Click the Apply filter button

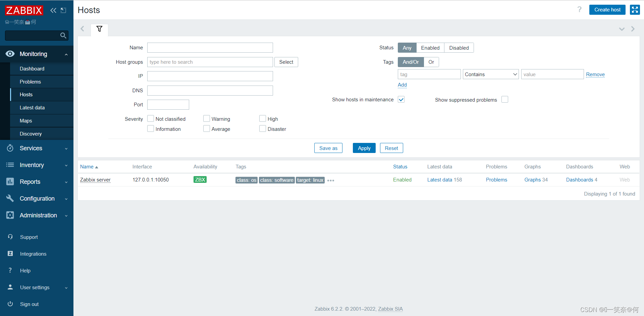[x=364, y=148]
